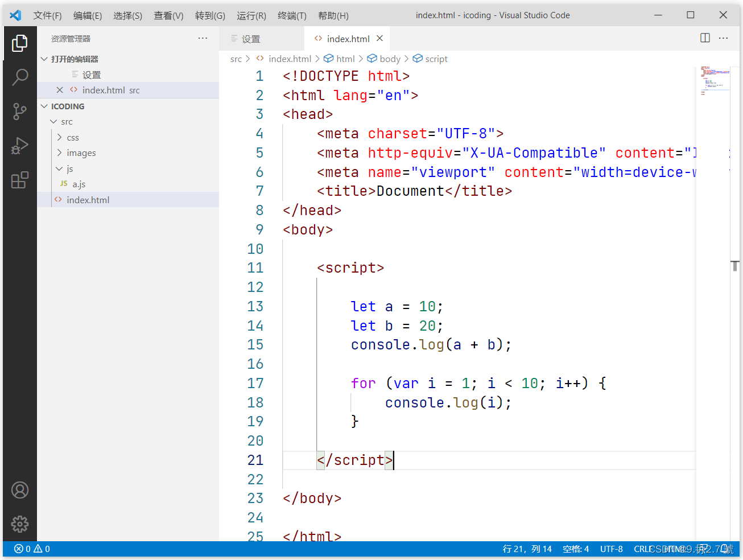Click the UTF-8 encoding indicator

pyautogui.click(x=612, y=549)
